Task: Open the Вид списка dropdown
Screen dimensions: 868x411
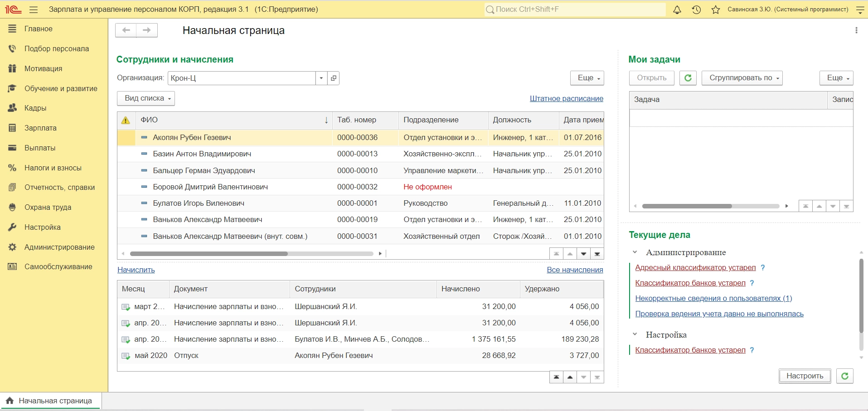Action: point(146,98)
